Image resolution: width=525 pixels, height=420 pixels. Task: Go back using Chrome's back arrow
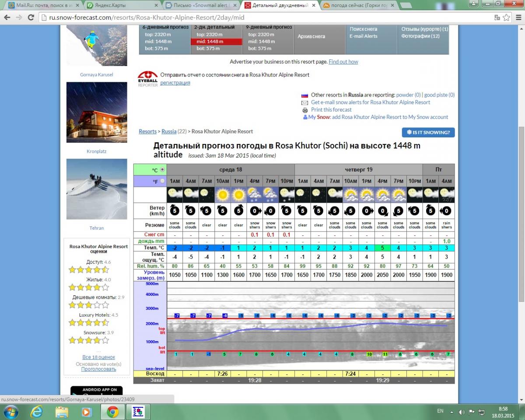7,17
